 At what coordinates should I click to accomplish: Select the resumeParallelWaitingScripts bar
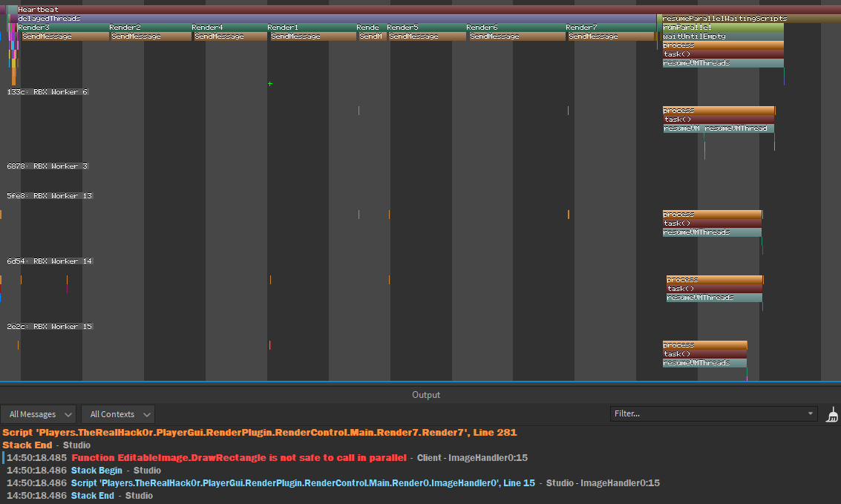click(x=724, y=18)
